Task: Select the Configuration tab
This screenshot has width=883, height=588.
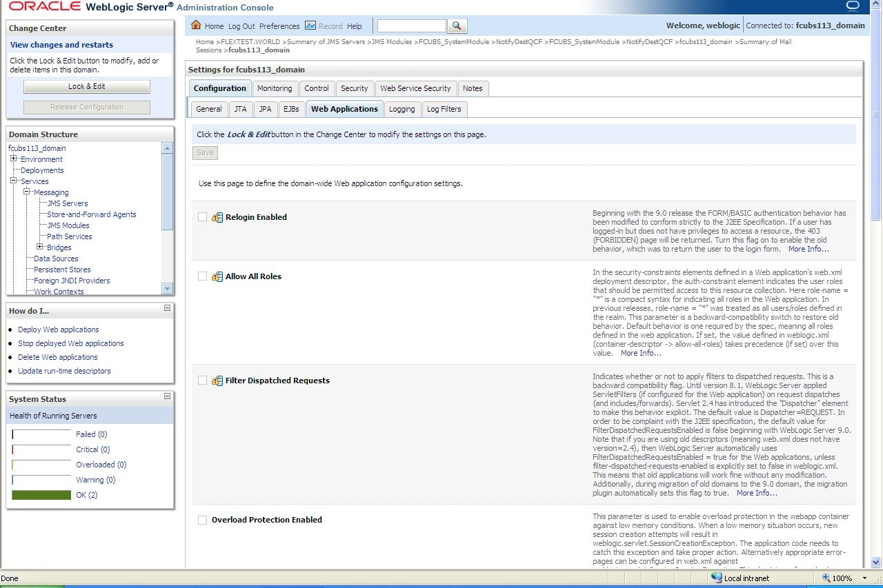Action: pos(220,88)
